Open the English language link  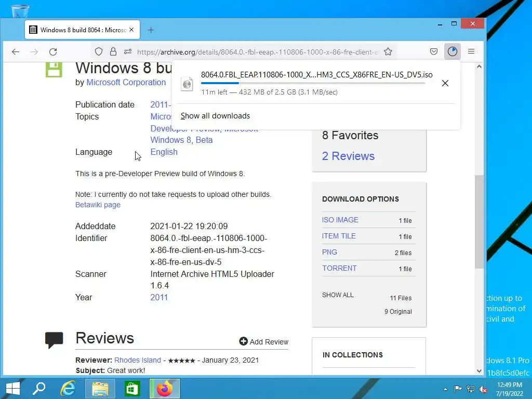click(x=164, y=152)
